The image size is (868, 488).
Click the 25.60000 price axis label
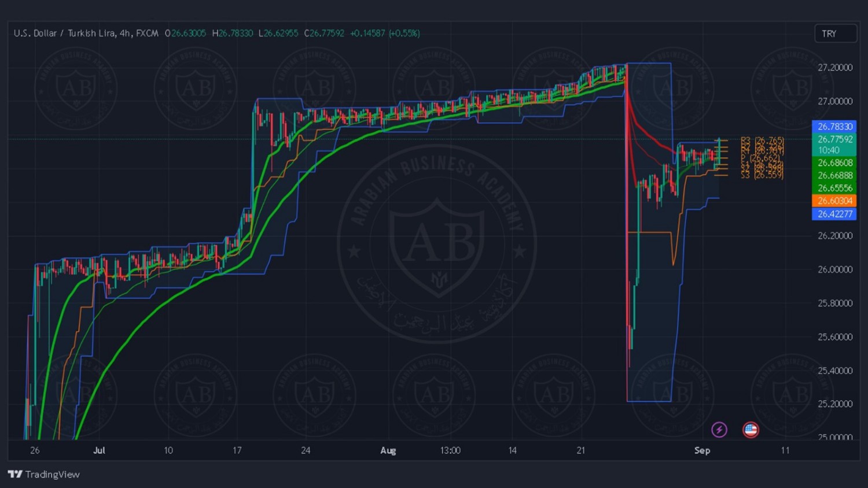coord(835,337)
